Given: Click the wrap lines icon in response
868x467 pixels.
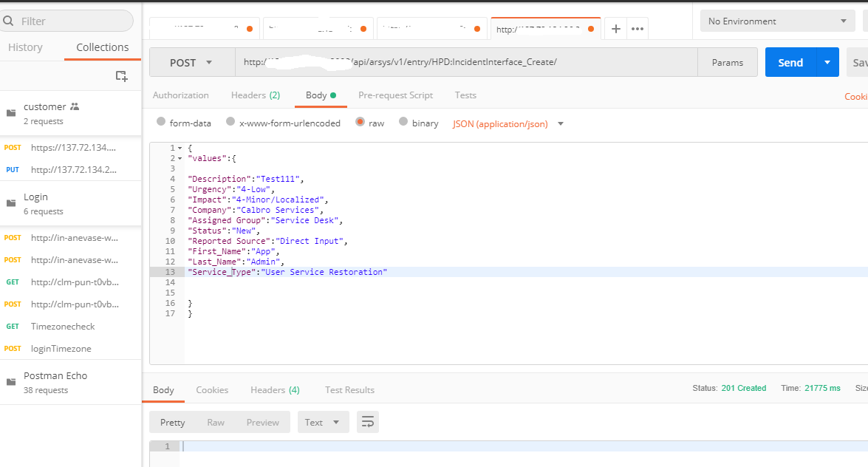Looking at the screenshot, I should 367,423.
